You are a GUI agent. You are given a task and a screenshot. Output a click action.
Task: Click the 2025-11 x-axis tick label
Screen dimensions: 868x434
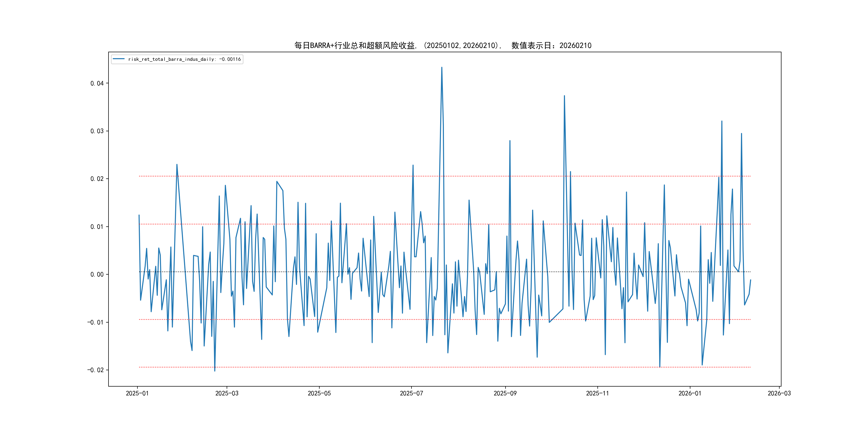tap(597, 393)
